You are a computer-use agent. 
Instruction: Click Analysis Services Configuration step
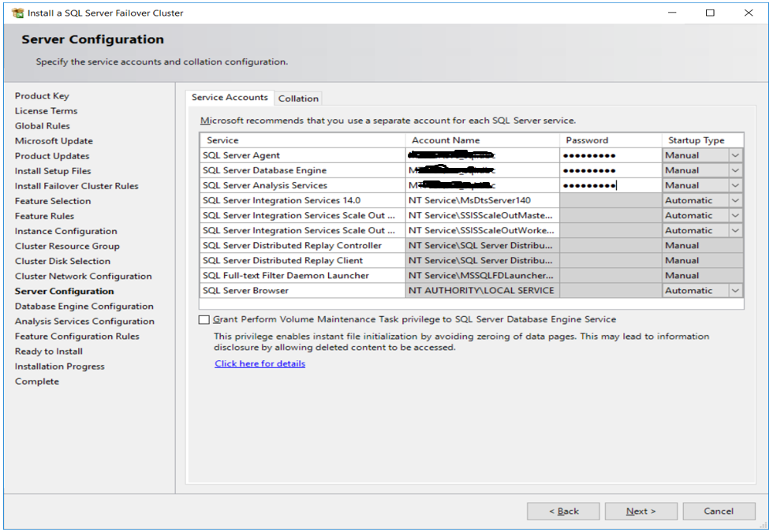pos(84,322)
